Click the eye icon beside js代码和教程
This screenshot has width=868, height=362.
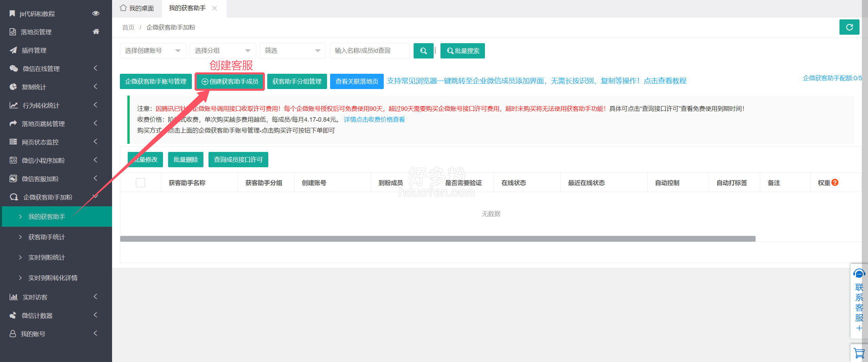(x=96, y=13)
